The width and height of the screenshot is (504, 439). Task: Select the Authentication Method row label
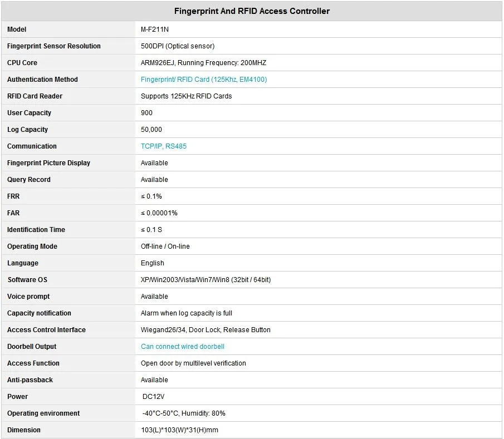(x=42, y=80)
